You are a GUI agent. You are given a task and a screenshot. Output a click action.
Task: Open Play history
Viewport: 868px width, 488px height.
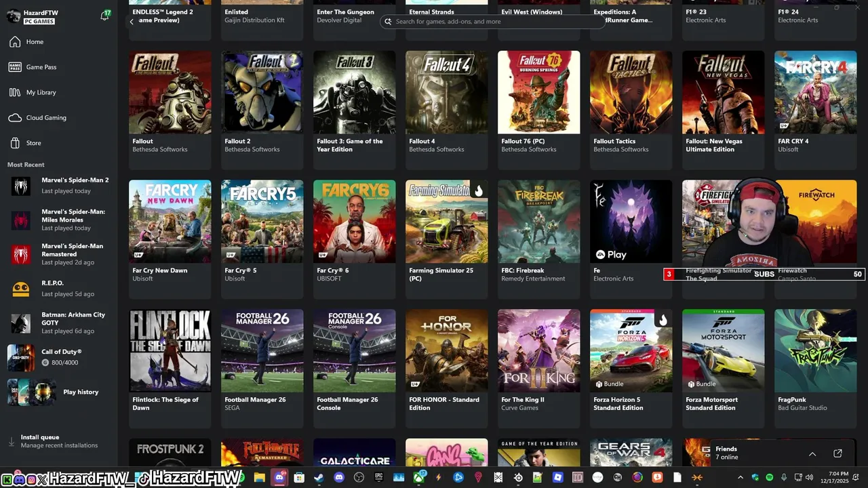click(x=58, y=392)
